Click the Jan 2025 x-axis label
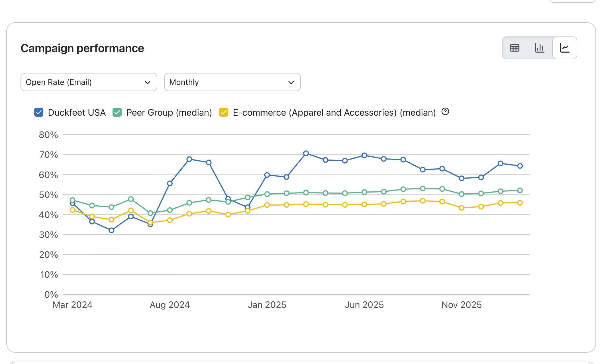This screenshot has height=364, width=604. pos(267,305)
